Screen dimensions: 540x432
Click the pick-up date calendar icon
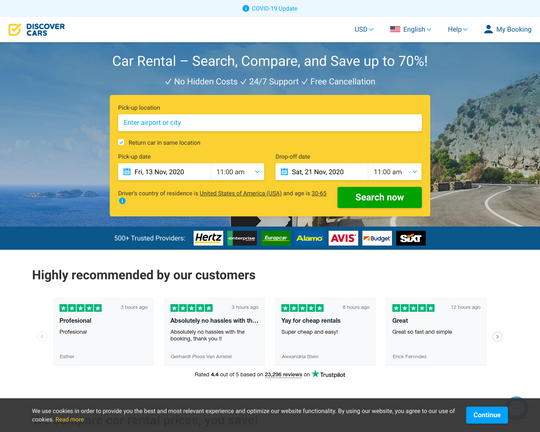(x=127, y=172)
